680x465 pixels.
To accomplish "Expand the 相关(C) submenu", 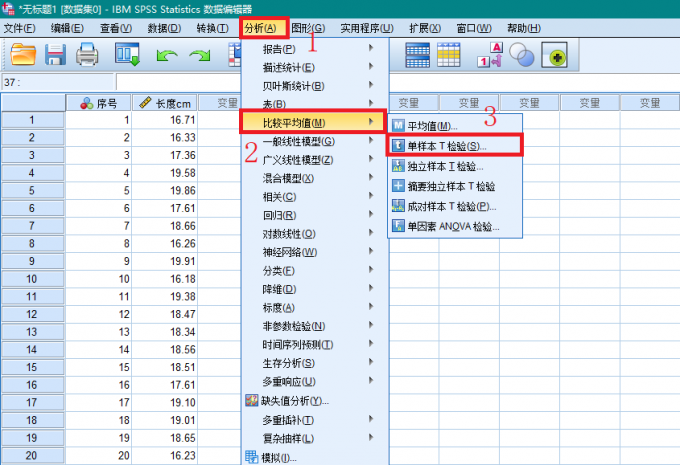I will (314, 196).
